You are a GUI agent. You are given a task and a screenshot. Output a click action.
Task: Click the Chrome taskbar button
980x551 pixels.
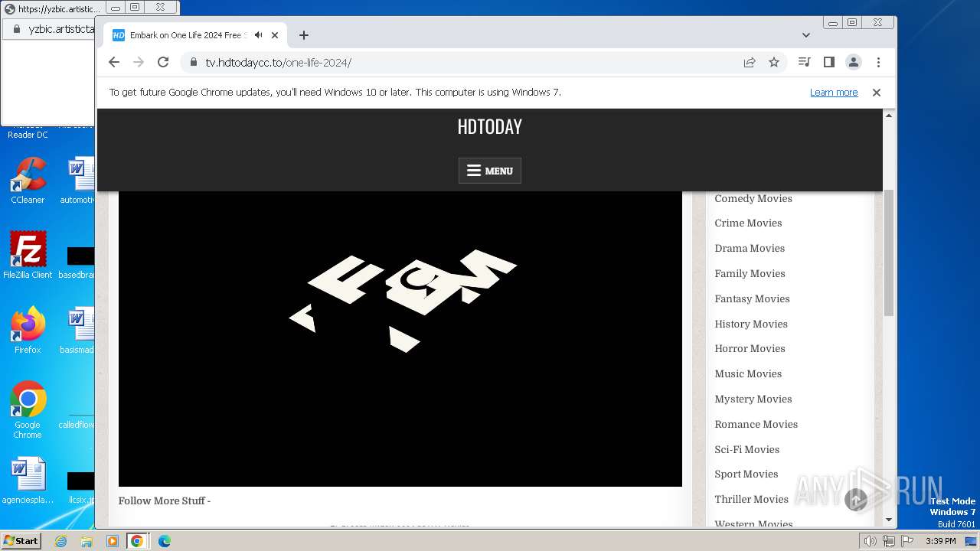pyautogui.click(x=137, y=541)
